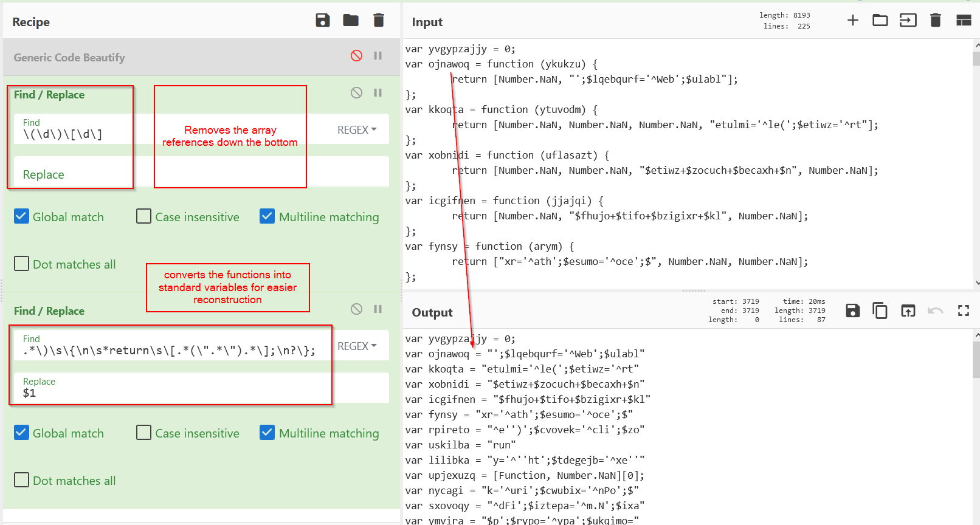The height and width of the screenshot is (525, 980).
Task: Enable Case insensitive in first Find / Replace
Action: [144, 217]
